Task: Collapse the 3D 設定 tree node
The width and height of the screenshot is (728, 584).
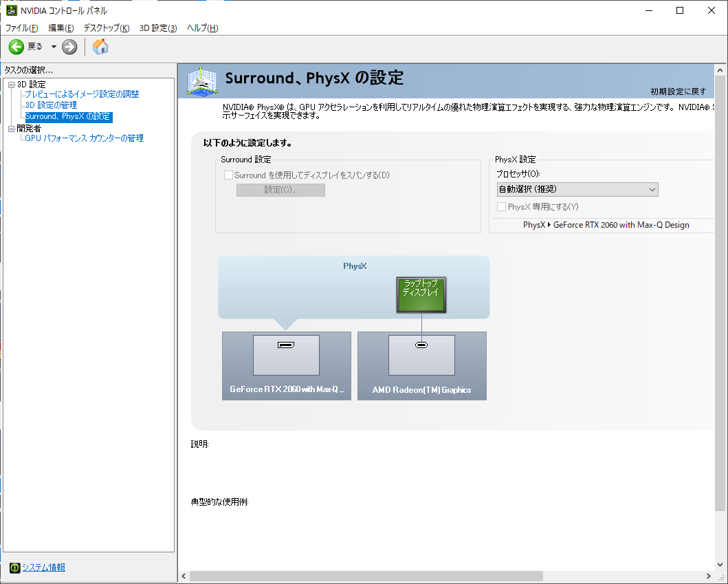Action: click(11, 85)
